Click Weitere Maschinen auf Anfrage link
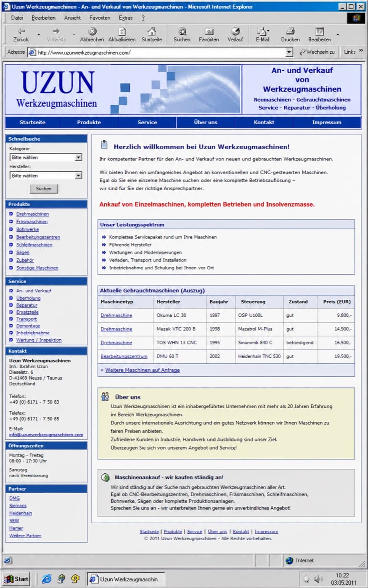 (142, 370)
